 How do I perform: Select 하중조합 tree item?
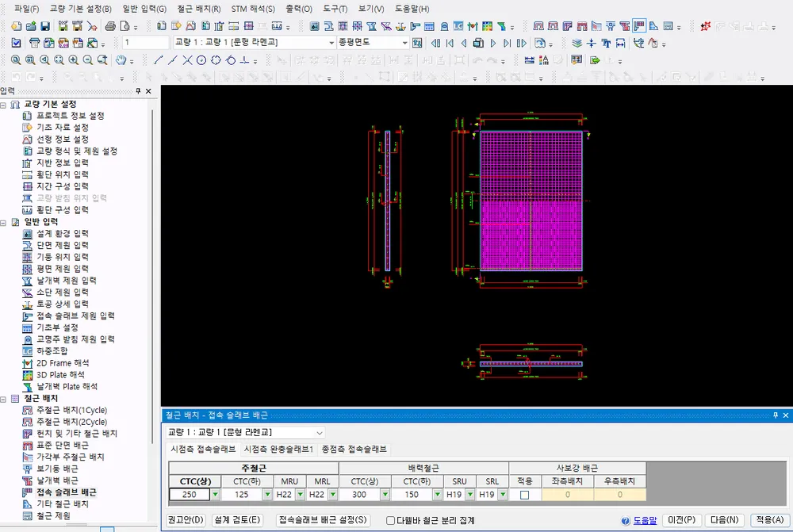point(52,351)
